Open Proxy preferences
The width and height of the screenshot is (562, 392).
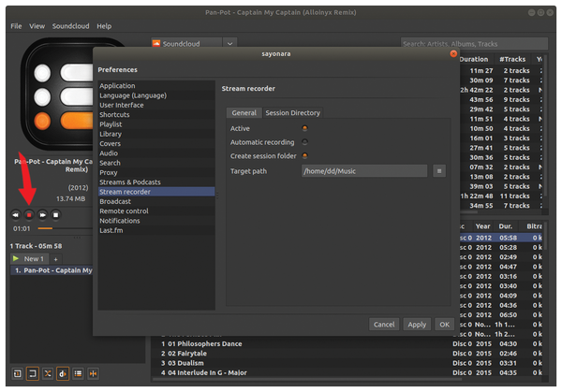coord(156,172)
